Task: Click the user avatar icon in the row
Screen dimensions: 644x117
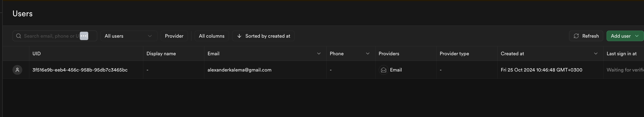Action: pyautogui.click(x=17, y=70)
